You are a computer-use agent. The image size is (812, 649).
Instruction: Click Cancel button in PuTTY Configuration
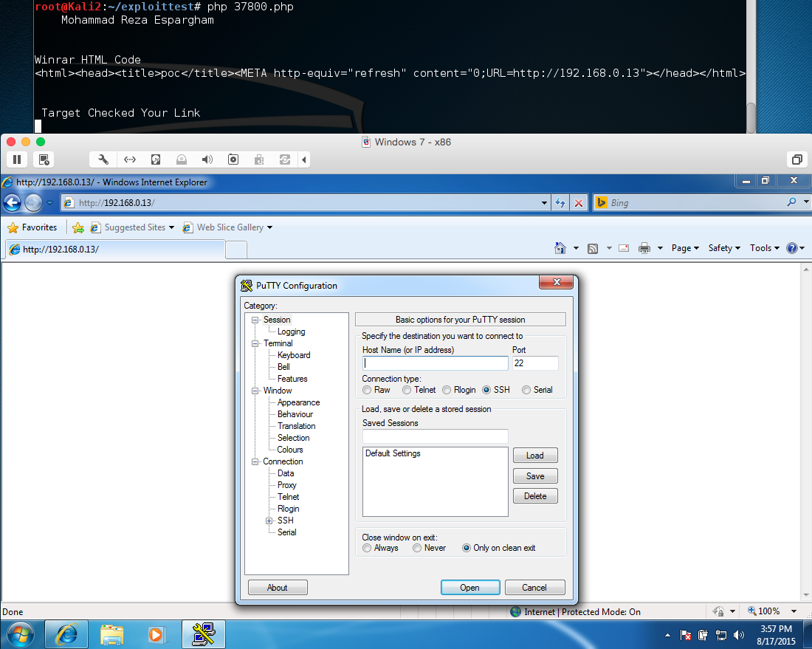534,588
